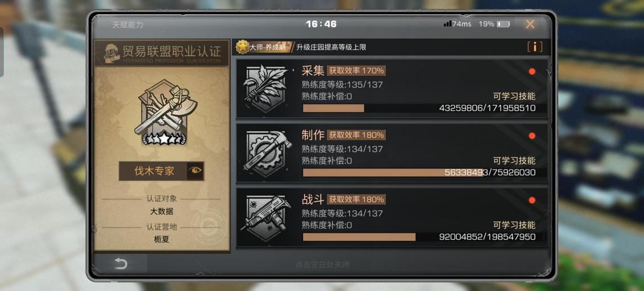Expand the 战斗 combat skill row

(x=392, y=217)
